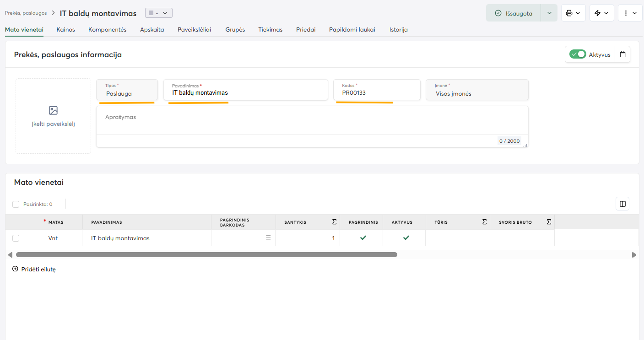Toggle the Aktyvus switch off
The width and height of the screenshot is (644, 340).
(x=578, y=54)
